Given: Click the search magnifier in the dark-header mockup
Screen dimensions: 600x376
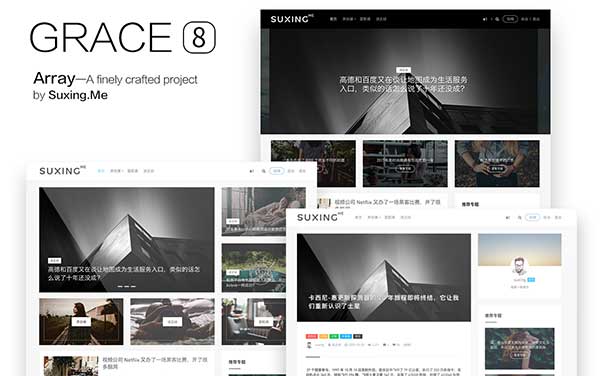Looking at the screenshot, I should [497, 19].
